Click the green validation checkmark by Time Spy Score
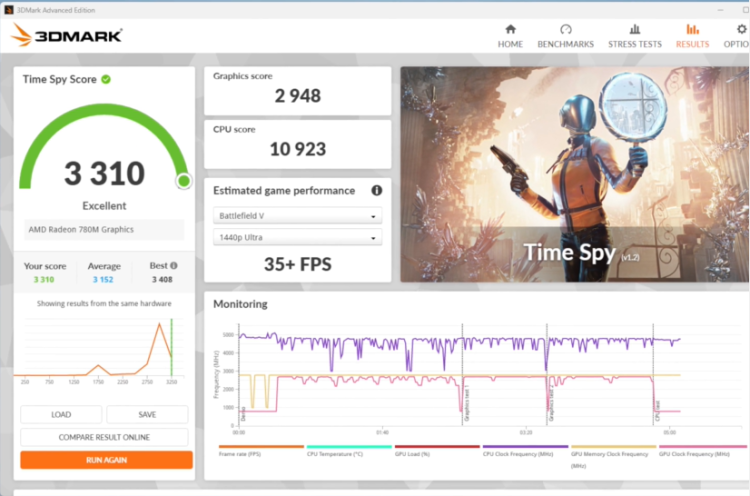 point(106,79)
